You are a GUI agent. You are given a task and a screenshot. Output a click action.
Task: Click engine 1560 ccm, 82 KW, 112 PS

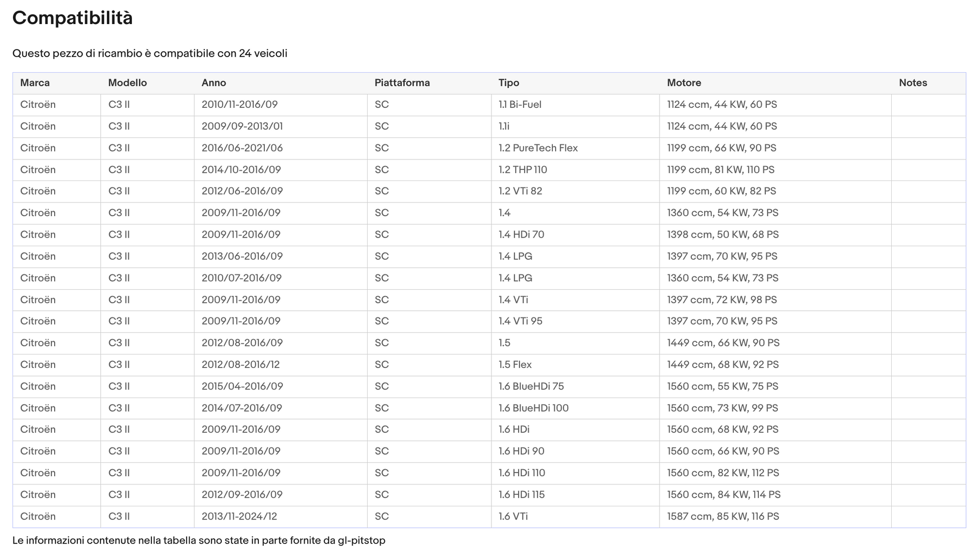click(x=723, y=473)
